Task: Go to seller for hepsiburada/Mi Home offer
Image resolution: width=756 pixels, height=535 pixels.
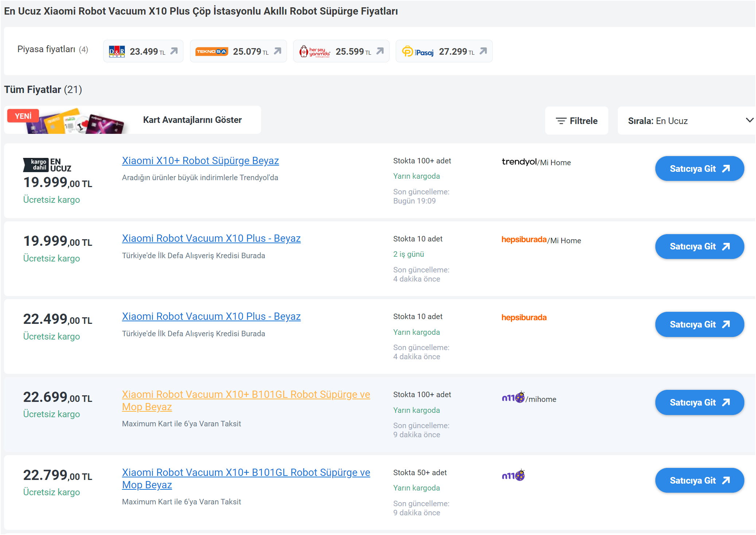Action: pos(699,247)
